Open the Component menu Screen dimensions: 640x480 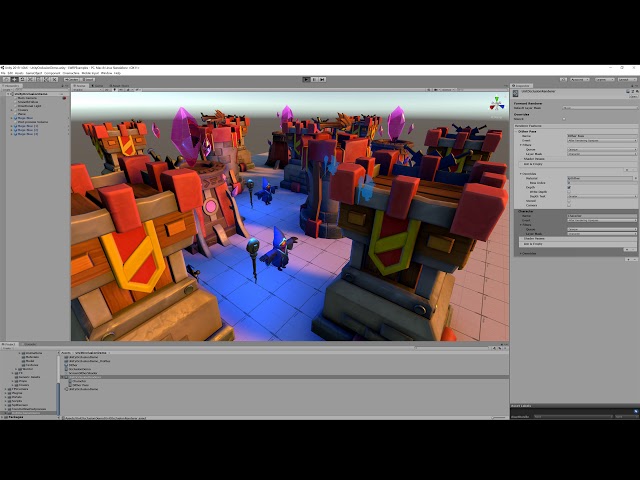52,73
